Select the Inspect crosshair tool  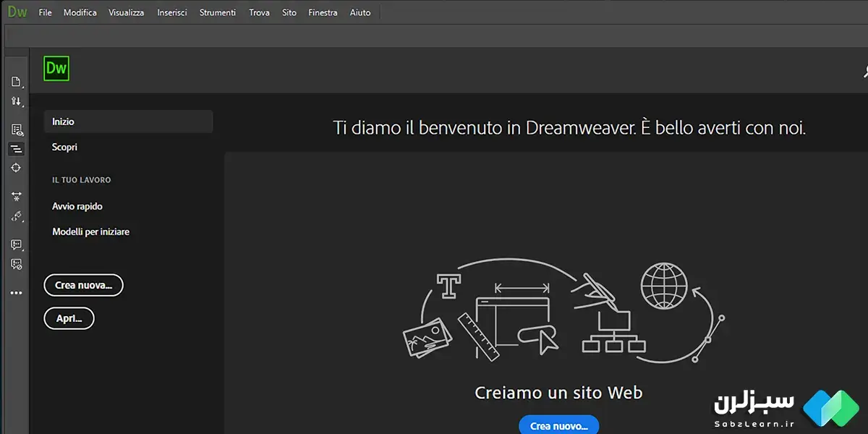[x=16, y=168]
